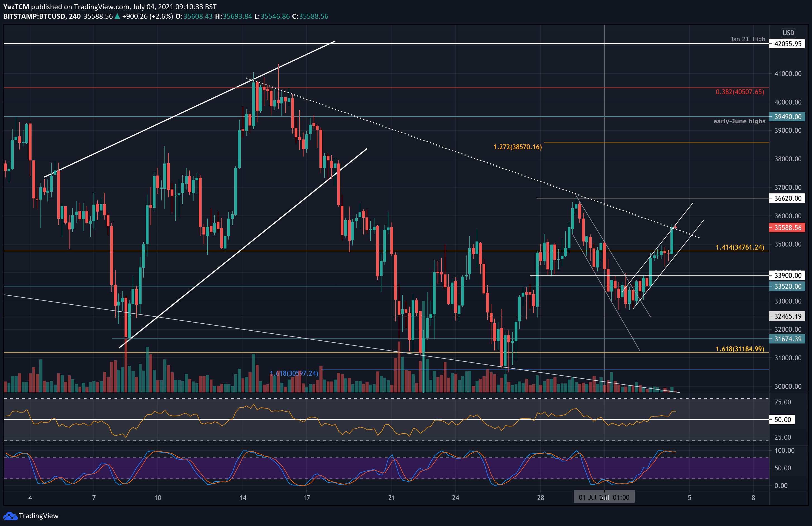
Task: Click the 38000.00 axis tick
Action: [788, 159]
